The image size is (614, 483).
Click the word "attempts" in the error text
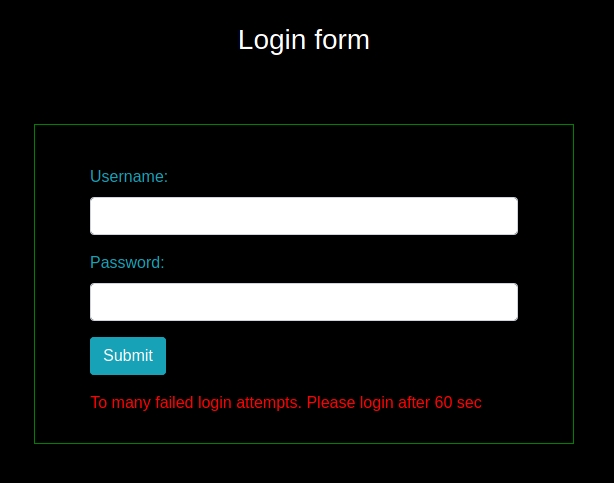(269, 403)
